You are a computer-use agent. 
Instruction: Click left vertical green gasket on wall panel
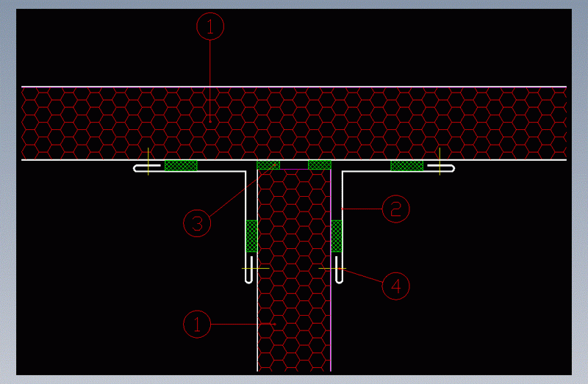pos(251,236)
